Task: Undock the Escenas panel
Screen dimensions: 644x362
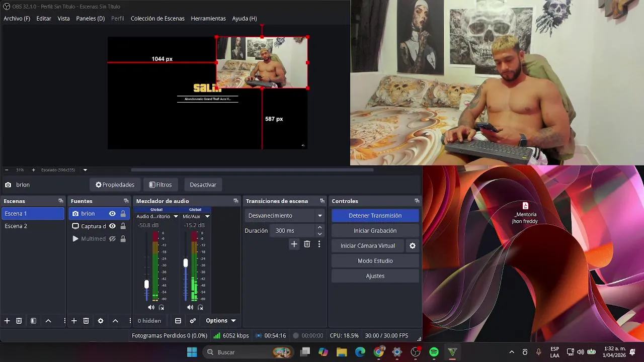Action: click(61, 201)
